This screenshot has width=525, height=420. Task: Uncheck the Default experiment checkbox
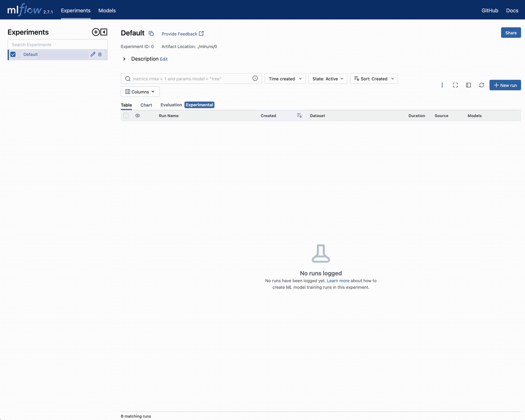point(13,54)
